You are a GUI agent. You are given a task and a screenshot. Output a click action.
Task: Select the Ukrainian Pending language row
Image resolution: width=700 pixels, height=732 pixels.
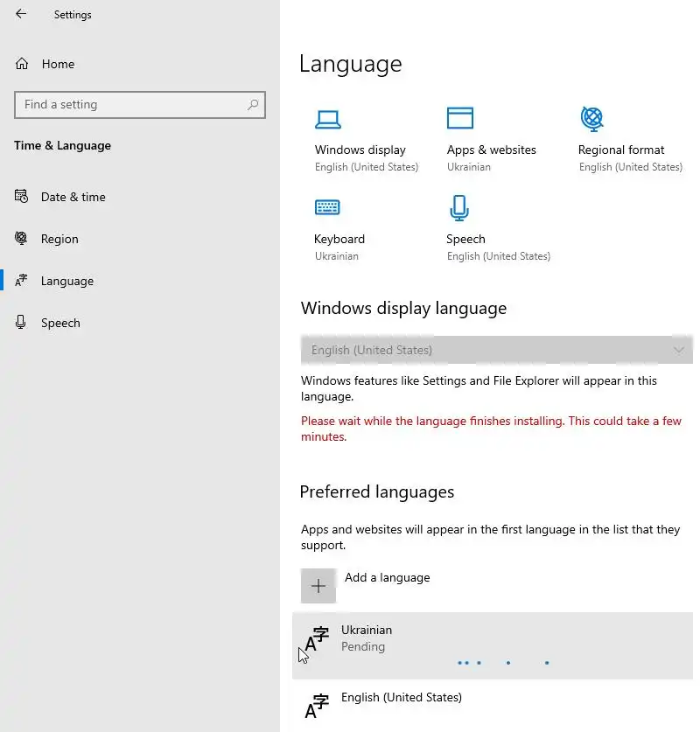493,645
